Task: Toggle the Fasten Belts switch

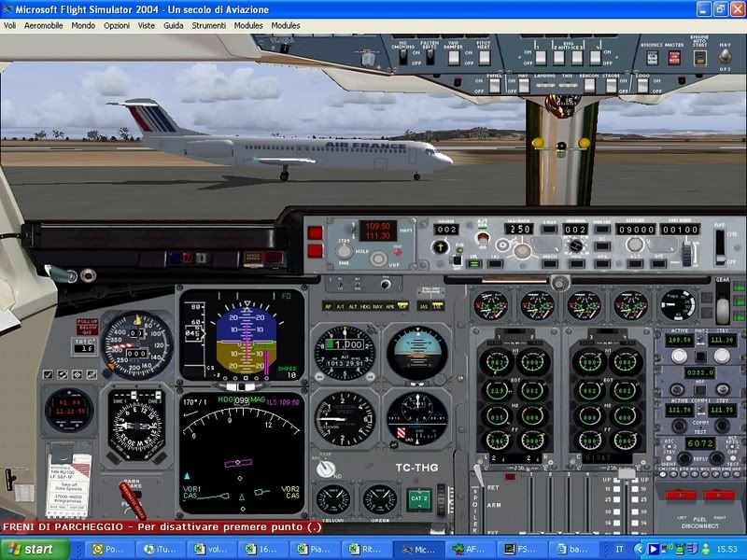Action: point(430,57)
